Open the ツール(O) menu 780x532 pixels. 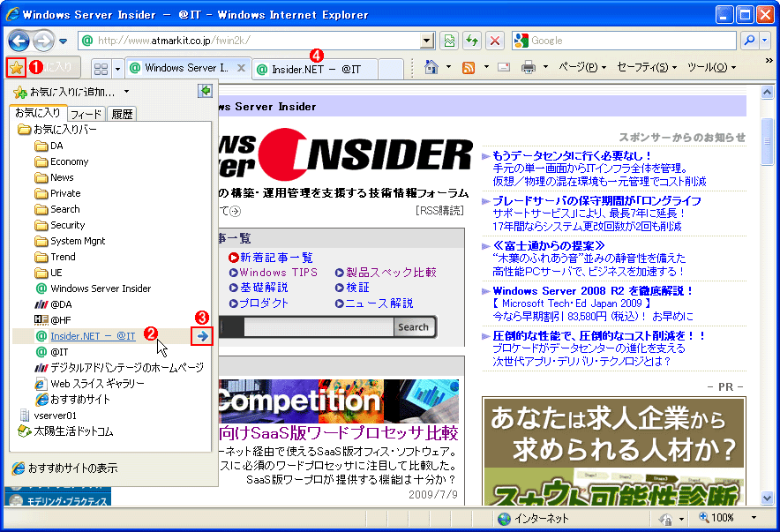click(x=711, y=67)
